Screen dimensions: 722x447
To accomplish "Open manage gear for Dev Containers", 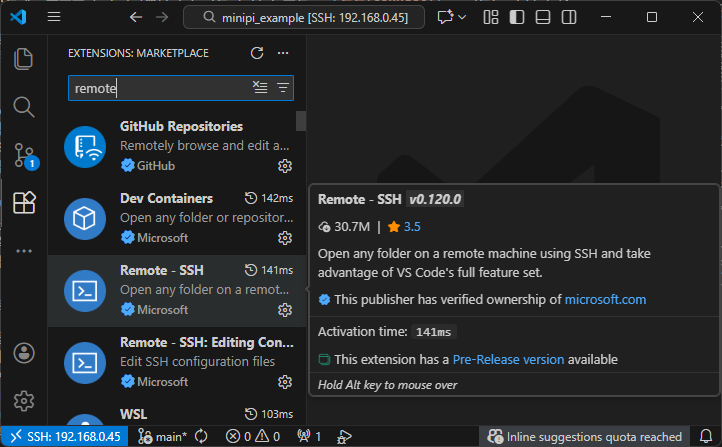I will 285,238.
